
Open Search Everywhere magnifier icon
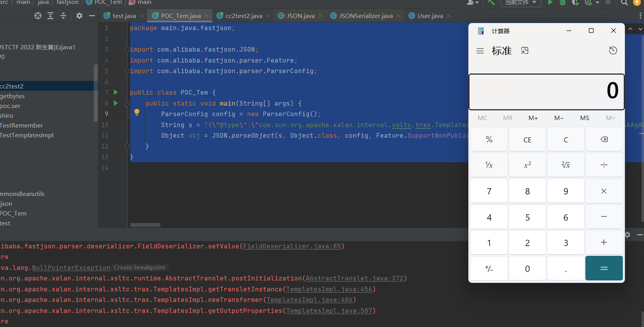[624, 2]
